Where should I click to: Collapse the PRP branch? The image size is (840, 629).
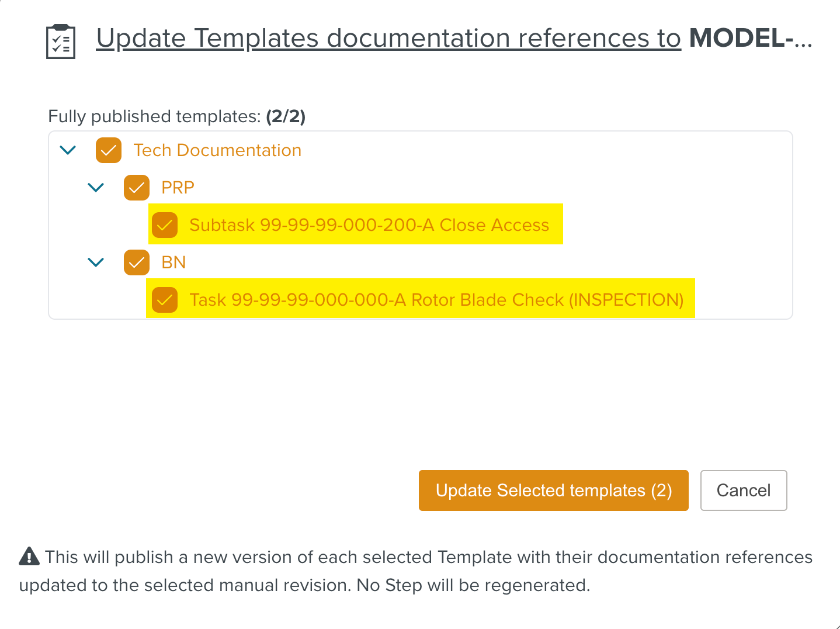coord(96,188)
